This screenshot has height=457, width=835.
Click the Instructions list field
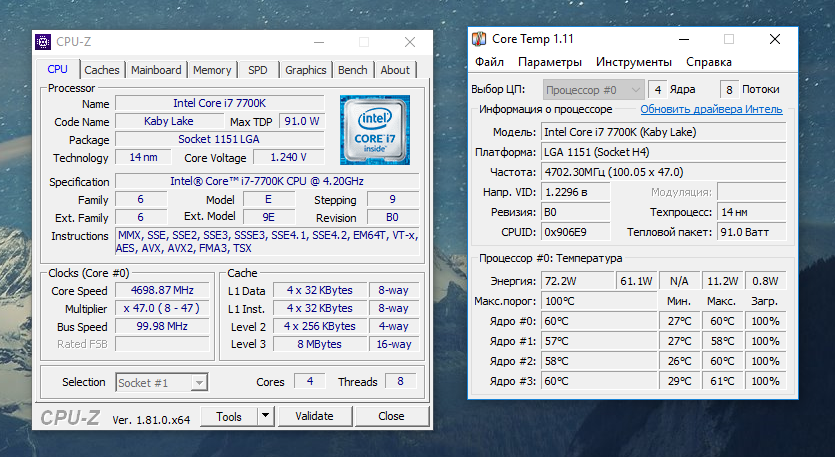click(x=267, y=242)
